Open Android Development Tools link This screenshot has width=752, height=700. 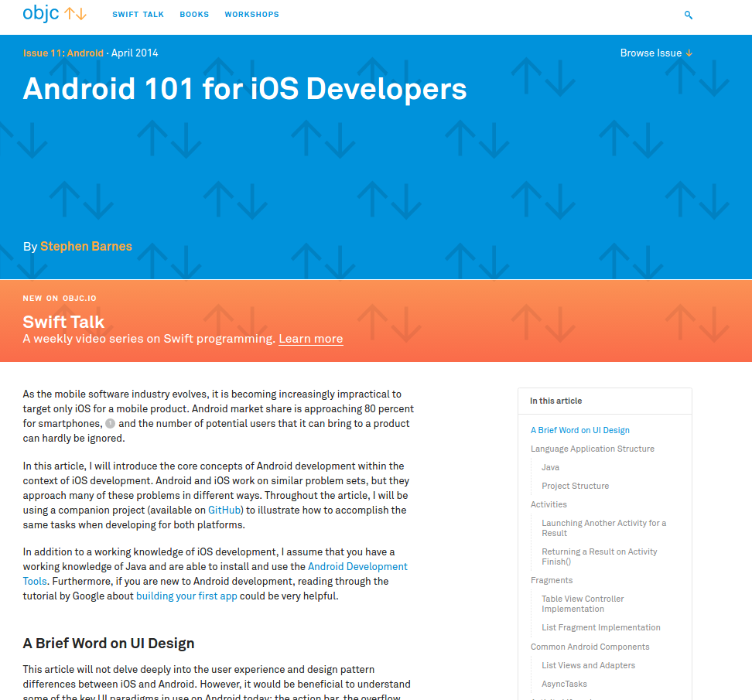[x=357, y=567]
